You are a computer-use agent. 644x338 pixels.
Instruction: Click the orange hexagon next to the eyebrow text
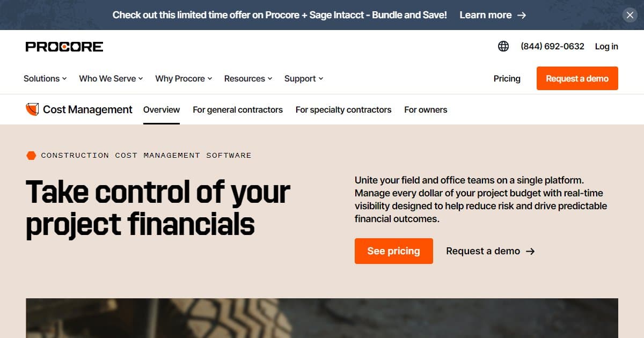32,155
